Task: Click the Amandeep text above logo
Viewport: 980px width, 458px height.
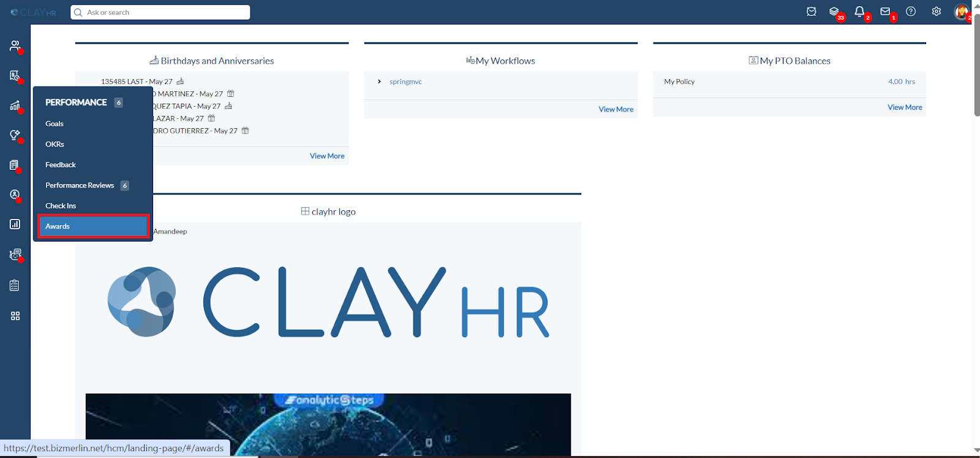Action: pyautogui.click(x=170, y=231)
